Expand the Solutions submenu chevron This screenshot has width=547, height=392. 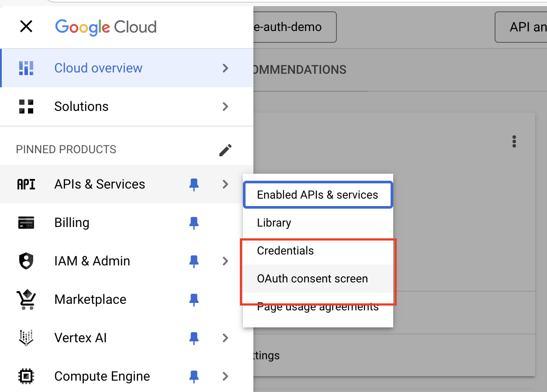coord(225,107)
